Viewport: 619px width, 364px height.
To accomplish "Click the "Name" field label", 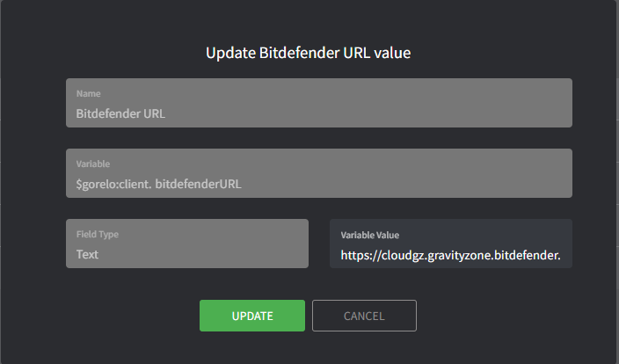I will point(88,93).
